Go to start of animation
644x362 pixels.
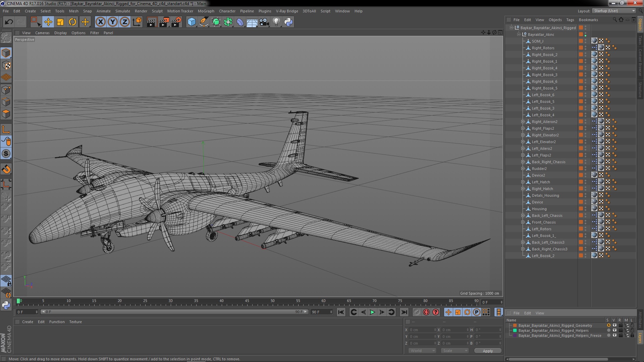[341, 312]
